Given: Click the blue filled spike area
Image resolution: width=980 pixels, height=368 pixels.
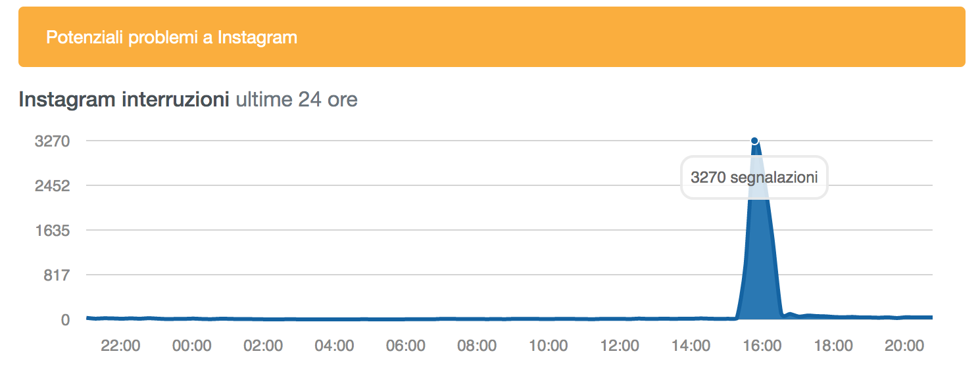Looking at the screenshot, I should tap(758, 263).
